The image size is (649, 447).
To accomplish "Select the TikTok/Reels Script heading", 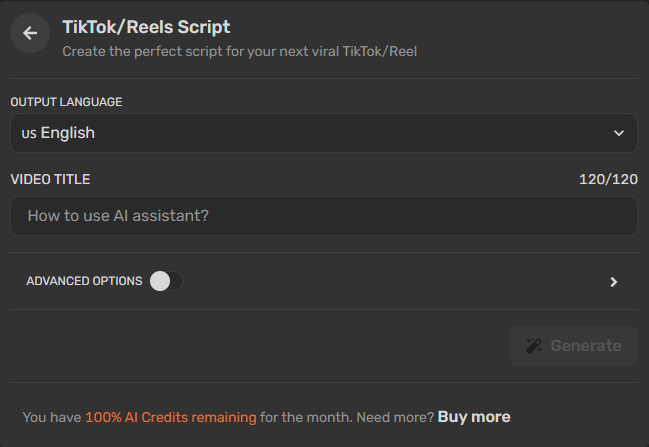I will [x=146, y=27].
